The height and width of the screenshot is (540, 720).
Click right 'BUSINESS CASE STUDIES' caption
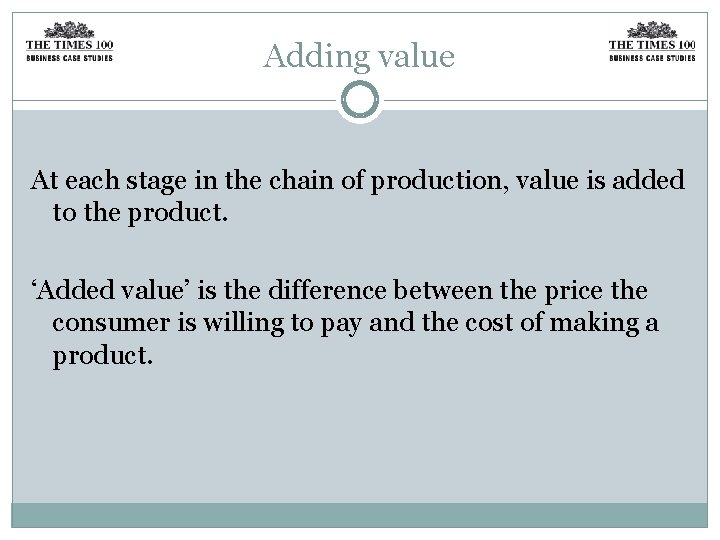click(652, 58)
